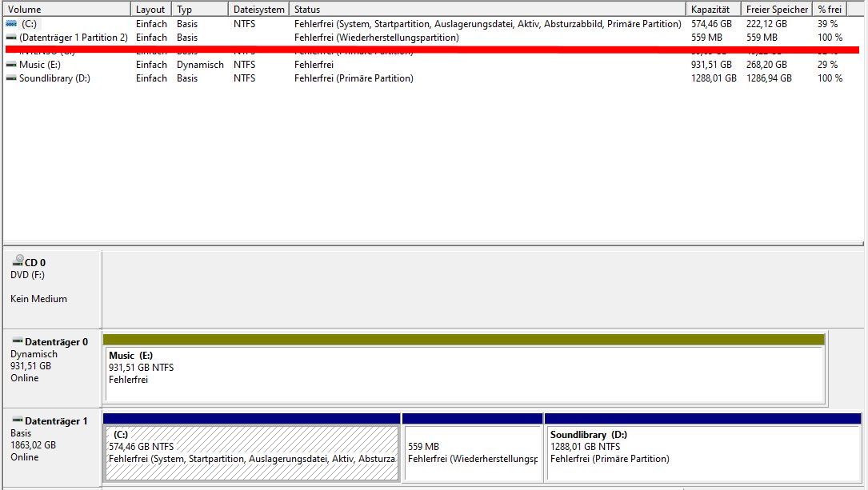
Task: Select the hatched (C:) partition block on Datenträger 1
Action: pos(252,447)
